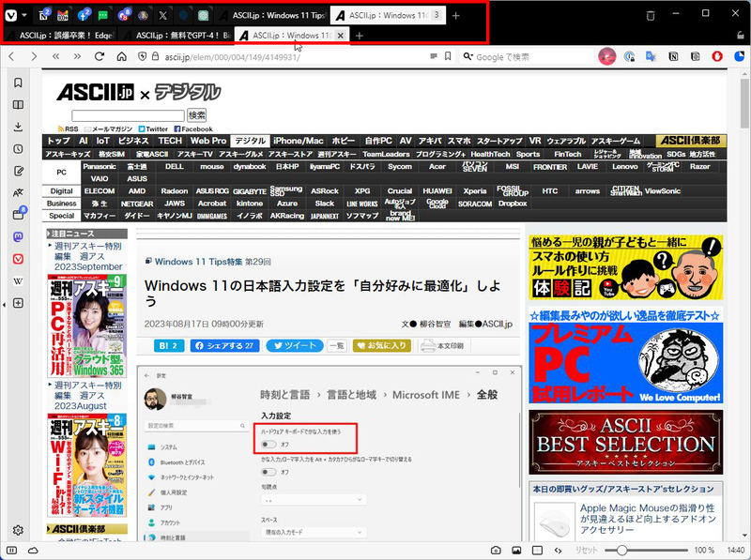
Task: Go to the home page
Action: [x=122, y=56]
